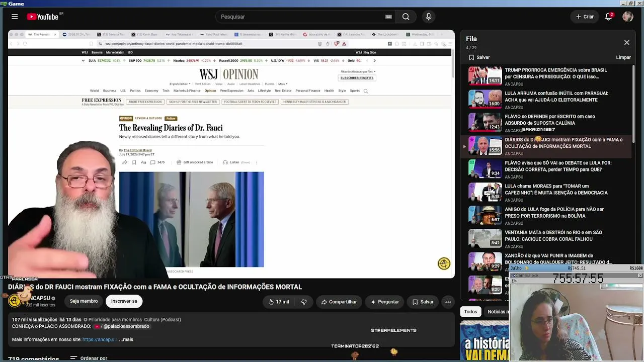Viewport: 644px width, 362px height.
Task: Play queue thumbnail for FLÁVIO se DEFENDE
Action: (x=485, y=122)
